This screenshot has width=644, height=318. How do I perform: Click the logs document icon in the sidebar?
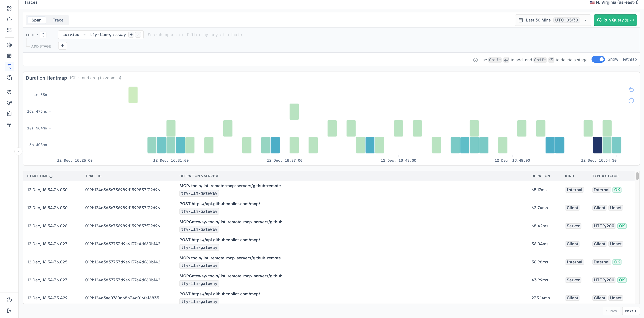click(x=9, y=56)
